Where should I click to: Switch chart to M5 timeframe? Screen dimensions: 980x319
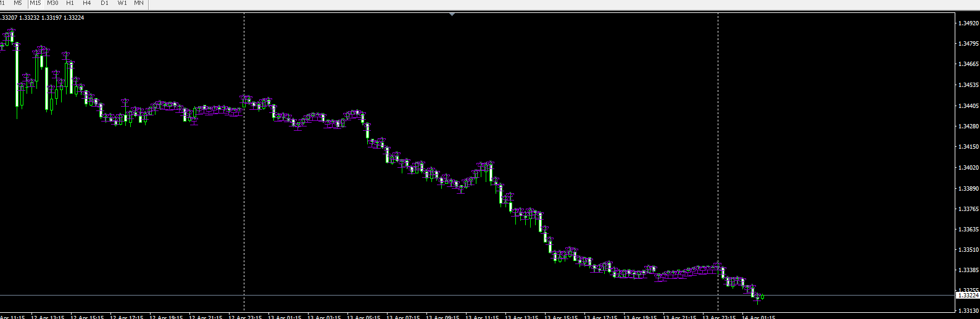18,3
